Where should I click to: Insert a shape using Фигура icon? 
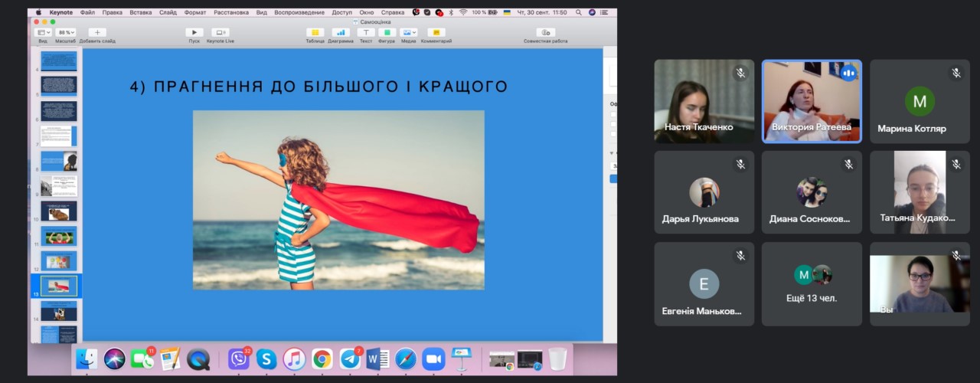pos(387,33)
